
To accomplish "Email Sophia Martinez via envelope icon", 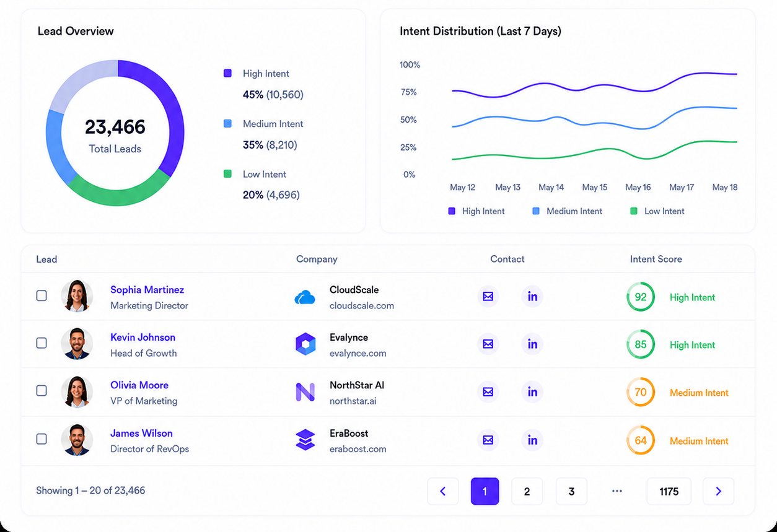I will 488,297.
